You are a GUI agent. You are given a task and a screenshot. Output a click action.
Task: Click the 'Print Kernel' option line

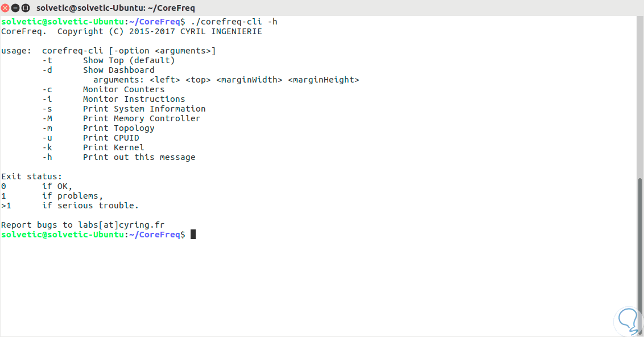pyautogui.click(x=113, y=147)
